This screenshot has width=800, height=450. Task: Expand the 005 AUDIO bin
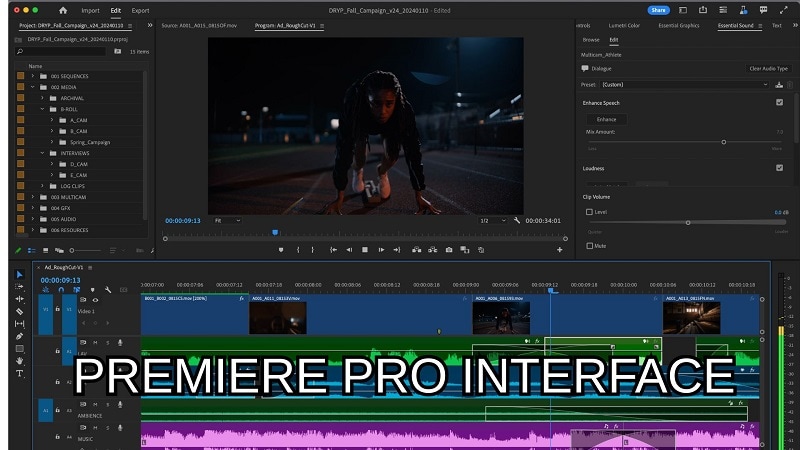(33, 219)
